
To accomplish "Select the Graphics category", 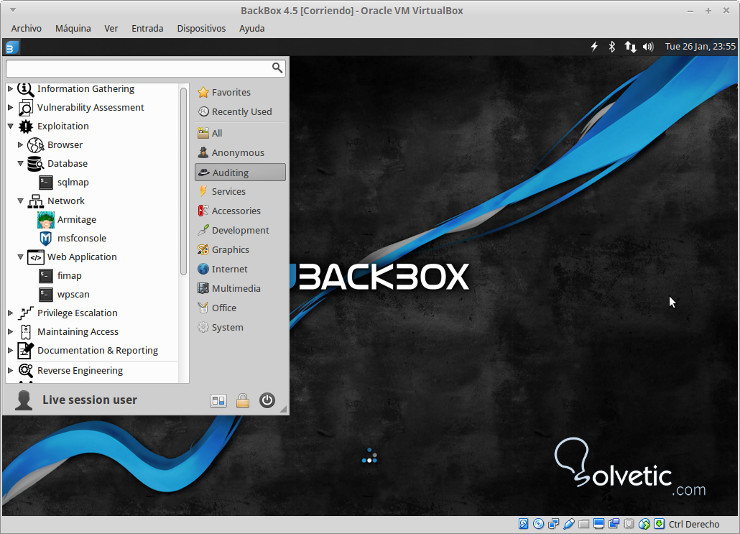I will point(240,250).
